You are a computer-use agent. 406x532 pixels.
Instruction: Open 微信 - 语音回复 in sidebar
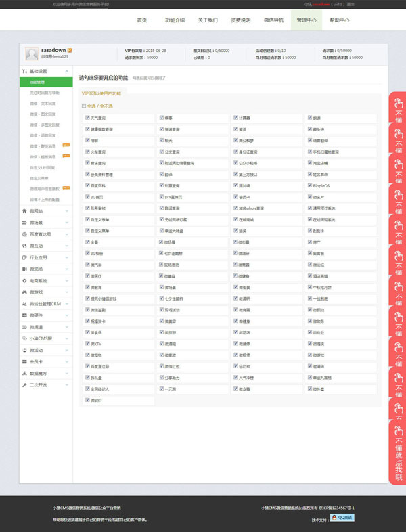click(43, 135)
